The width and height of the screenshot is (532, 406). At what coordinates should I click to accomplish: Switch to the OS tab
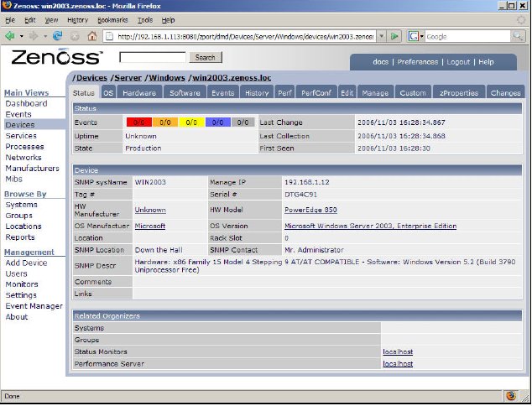coord(108,93)
